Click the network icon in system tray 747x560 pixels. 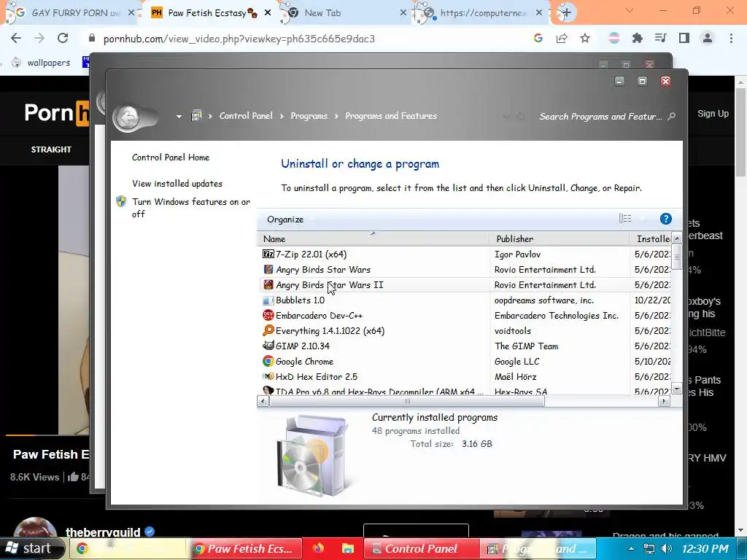(649, 548)
